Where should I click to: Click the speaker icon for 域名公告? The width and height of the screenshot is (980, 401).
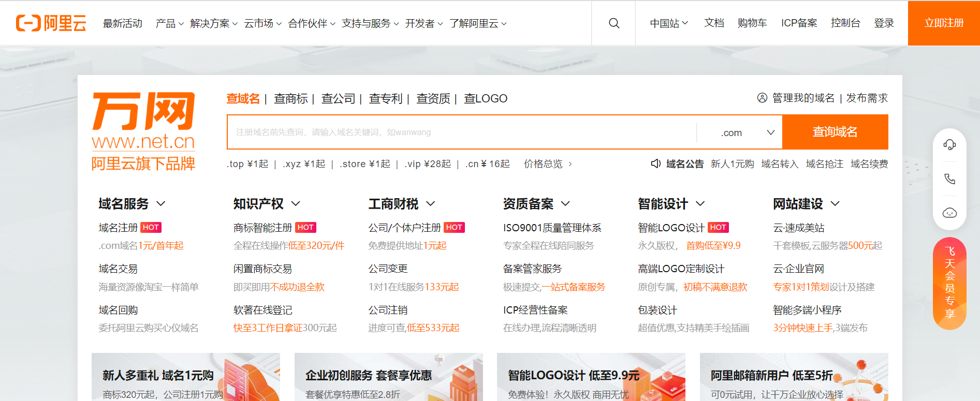656,164
